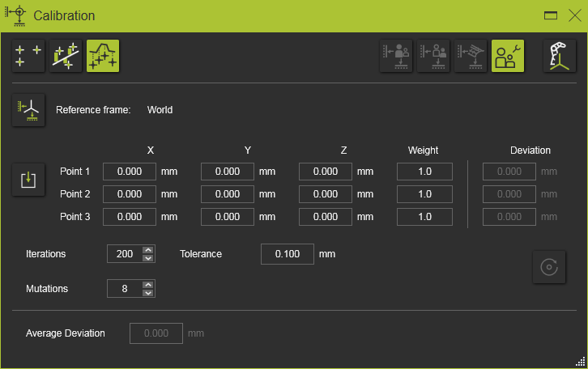Decrease Iterations with the down arrow
This screenshot has width=588, height=369.
[x=147, y=258]
